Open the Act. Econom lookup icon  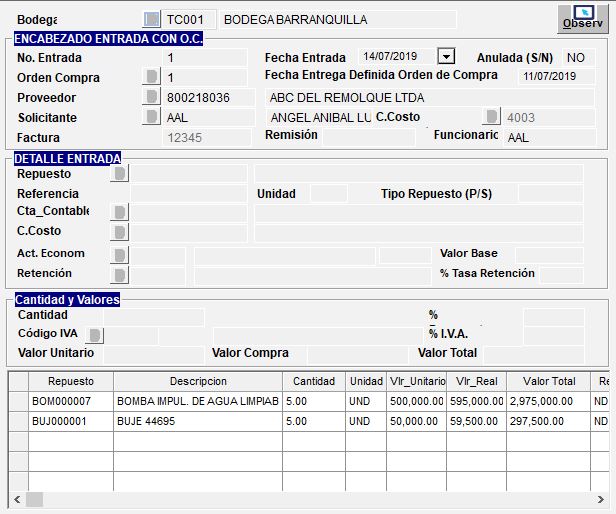click(x=119, y=255)
